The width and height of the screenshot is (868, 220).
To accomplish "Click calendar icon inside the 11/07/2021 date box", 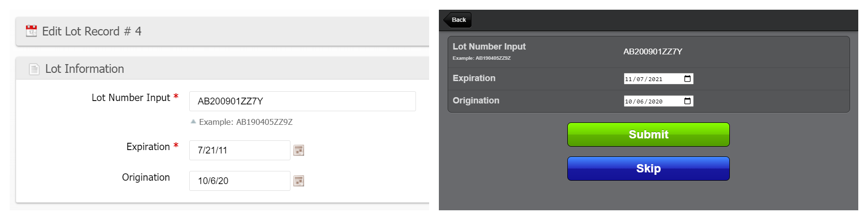I will [x=687, y=79].
